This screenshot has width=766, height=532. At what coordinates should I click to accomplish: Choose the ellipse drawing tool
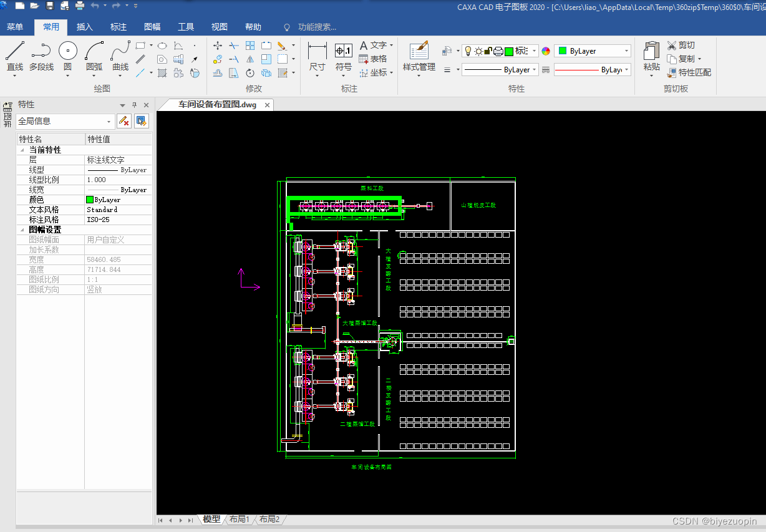coord(162,46)
